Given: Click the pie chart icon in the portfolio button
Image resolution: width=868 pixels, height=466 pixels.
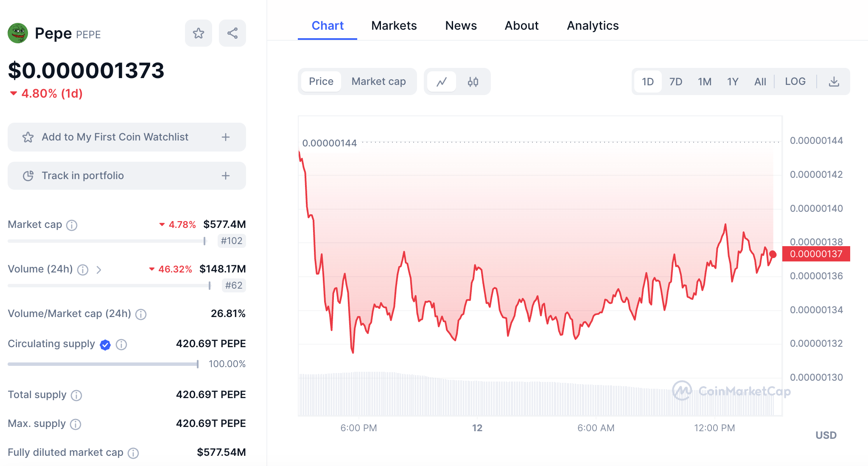Looking at the screenshot, I should tap(28, 176).
